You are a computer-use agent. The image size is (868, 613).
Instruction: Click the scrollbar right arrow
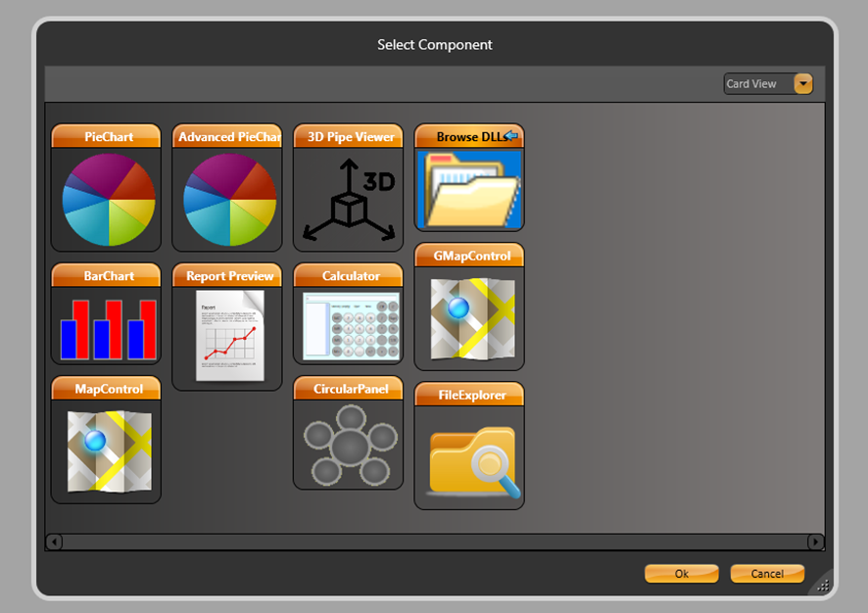tap(815, 542)
